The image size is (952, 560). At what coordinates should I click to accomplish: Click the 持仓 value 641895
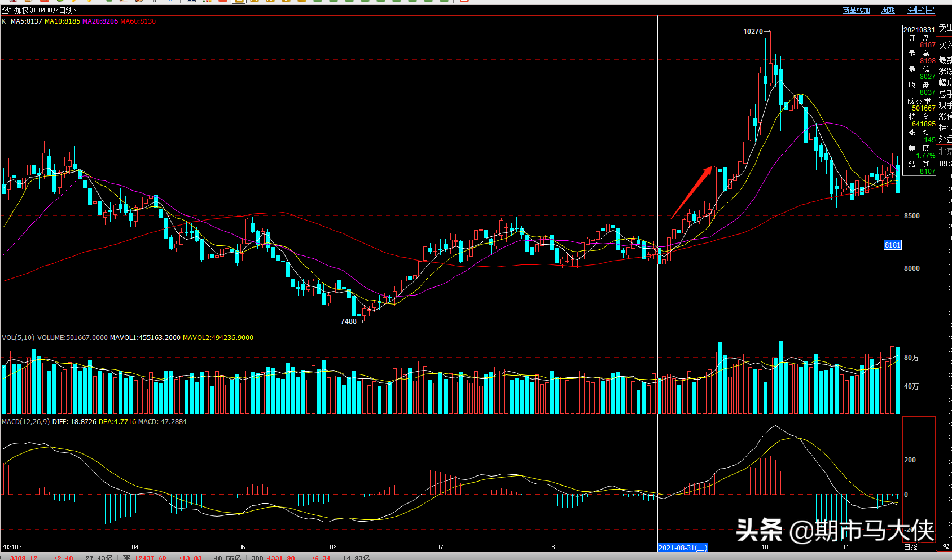point(924,124)
